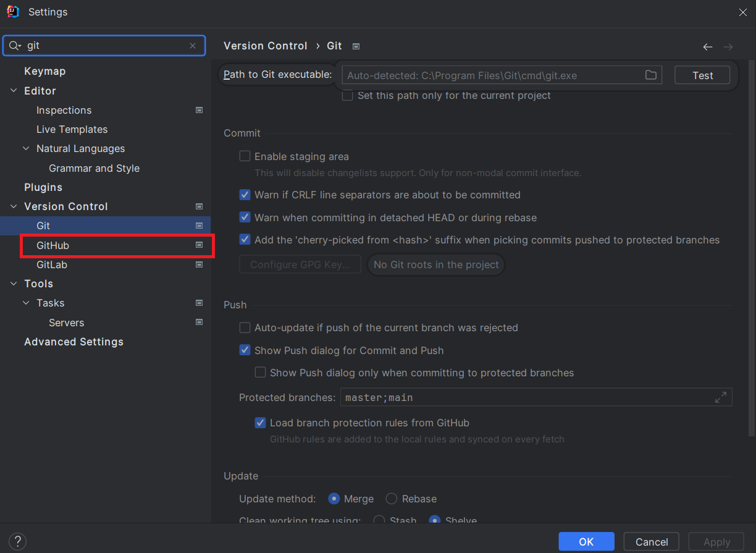Toggle the cherry-picked suffix checkbox
The width and height of the screenshot is (756, 553).
pyautogui.click(x=245, y=240)
